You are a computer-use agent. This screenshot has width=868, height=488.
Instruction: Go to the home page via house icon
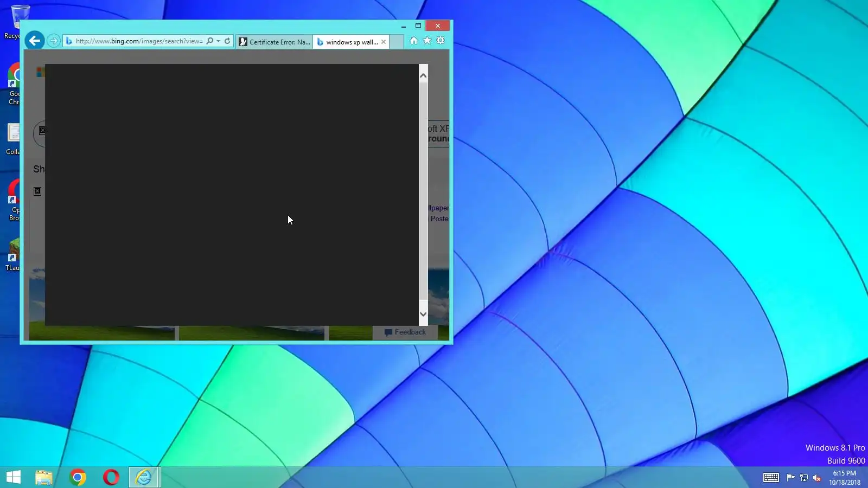tap(414, 41)
